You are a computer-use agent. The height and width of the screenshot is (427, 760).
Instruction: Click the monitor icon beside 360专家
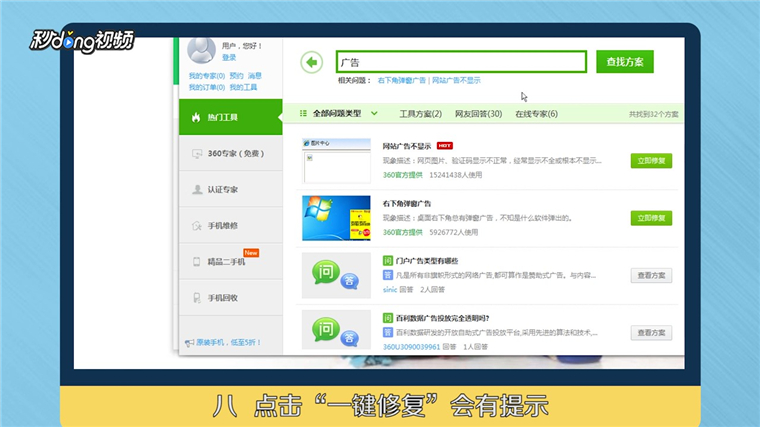click(197, 154)
